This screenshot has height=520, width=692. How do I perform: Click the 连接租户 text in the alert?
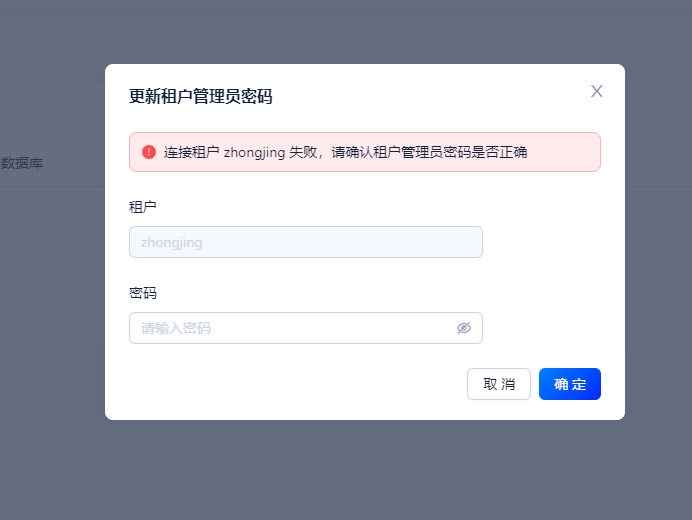192,152
